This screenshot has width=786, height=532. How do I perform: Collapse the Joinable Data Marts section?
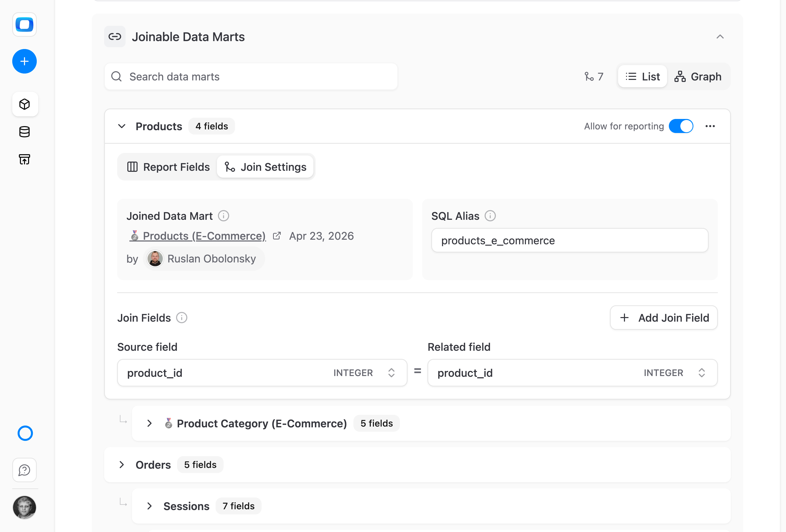(720, 37)
